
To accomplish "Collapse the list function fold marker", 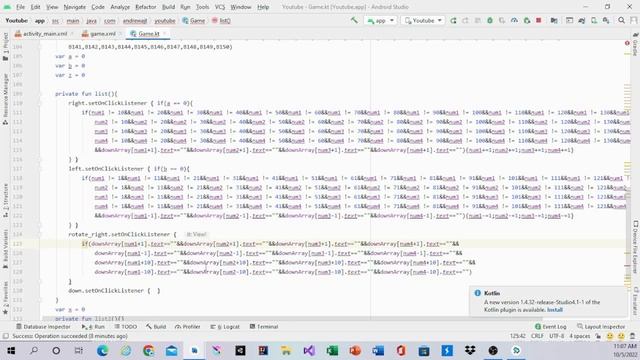I will [x=40, y=94].
